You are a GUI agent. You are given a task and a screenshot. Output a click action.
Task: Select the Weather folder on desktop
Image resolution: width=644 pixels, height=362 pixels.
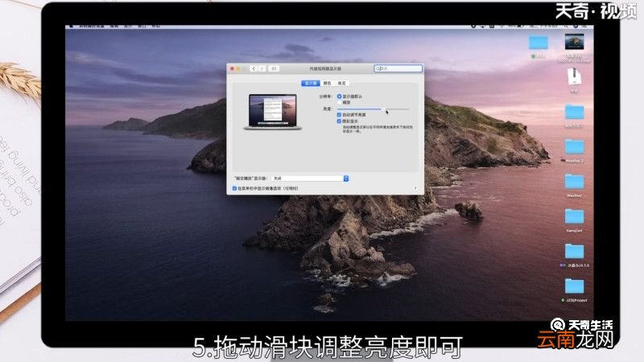click(x=574, y=182)
